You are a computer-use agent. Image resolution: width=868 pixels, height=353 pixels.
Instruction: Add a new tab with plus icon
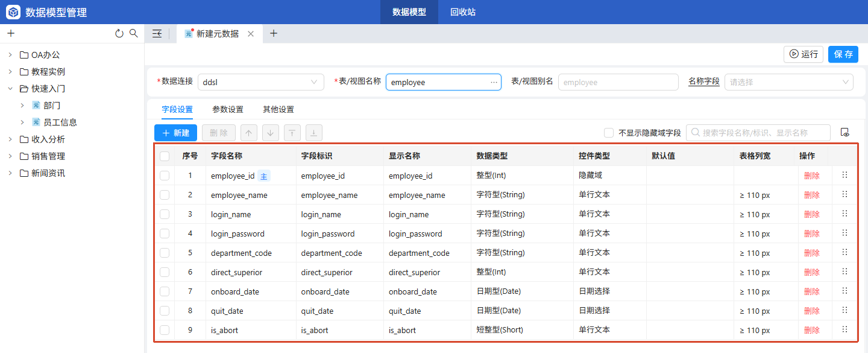274,33
